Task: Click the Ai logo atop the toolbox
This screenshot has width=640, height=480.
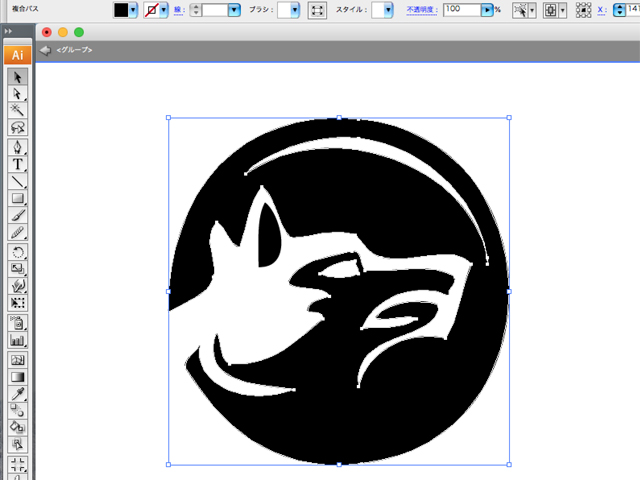Action: point(18,55)
